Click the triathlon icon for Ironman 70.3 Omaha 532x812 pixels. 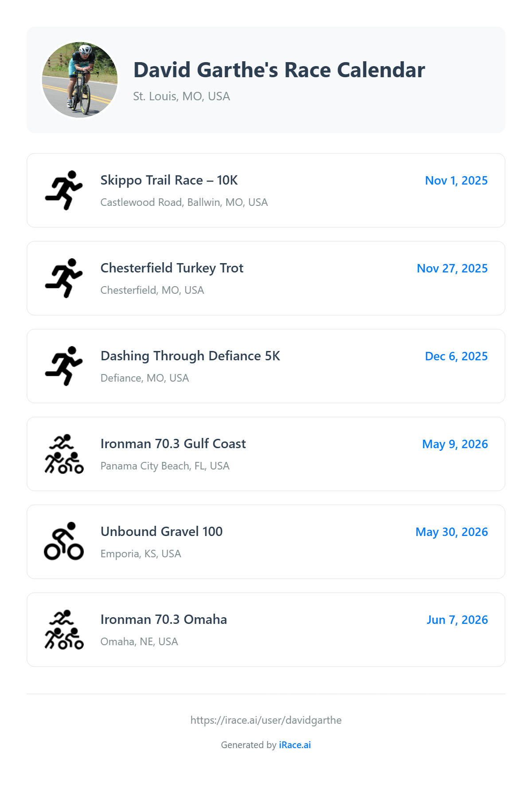[64, 630]
